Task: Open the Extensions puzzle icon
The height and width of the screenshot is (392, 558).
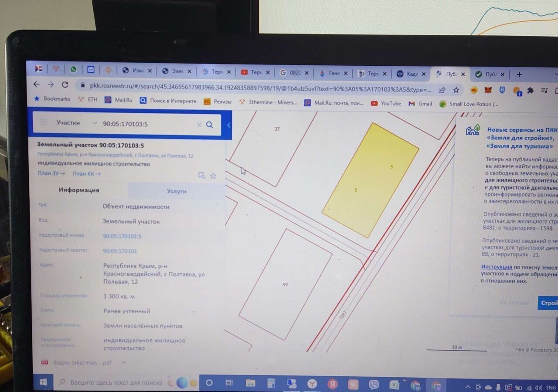Action: [x=531, y=91]
